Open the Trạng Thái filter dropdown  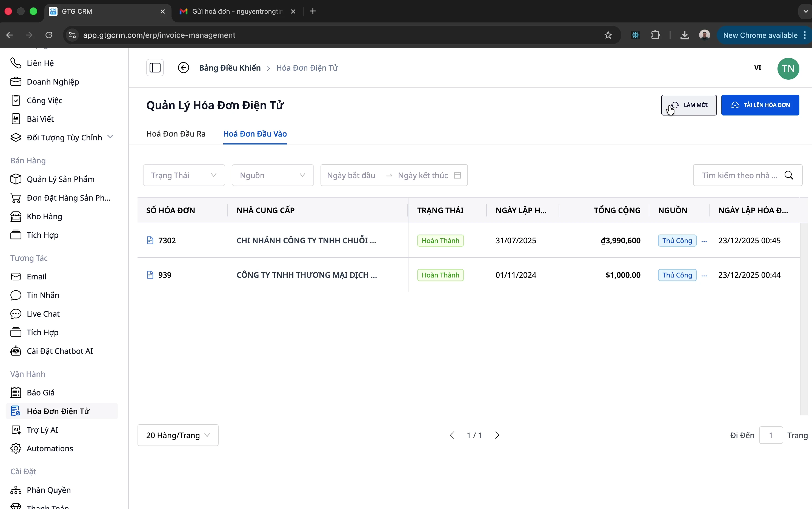(x=184, y=175)
